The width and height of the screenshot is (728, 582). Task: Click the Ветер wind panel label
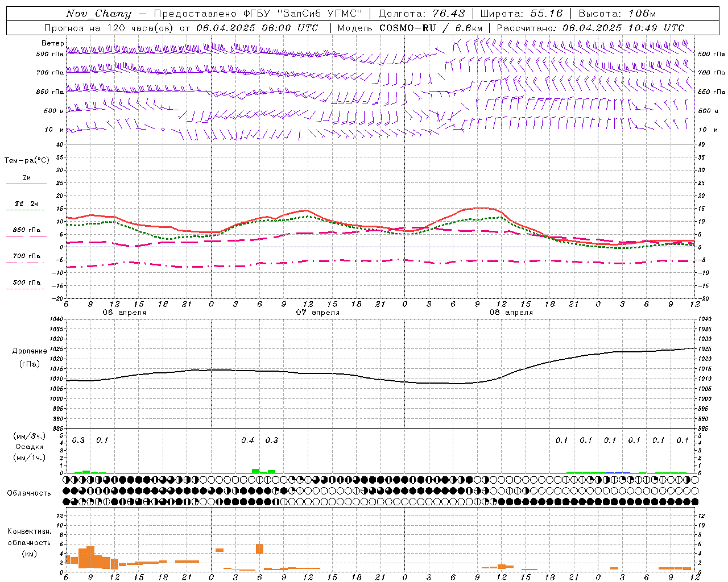[53, 43]
